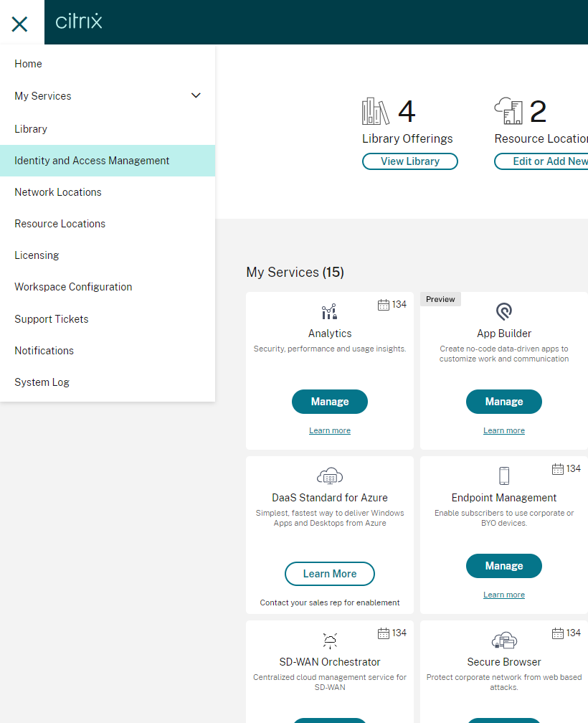Click the Analytics service icon
This screenshot has height=723, width=588.
tap(329, 312)
